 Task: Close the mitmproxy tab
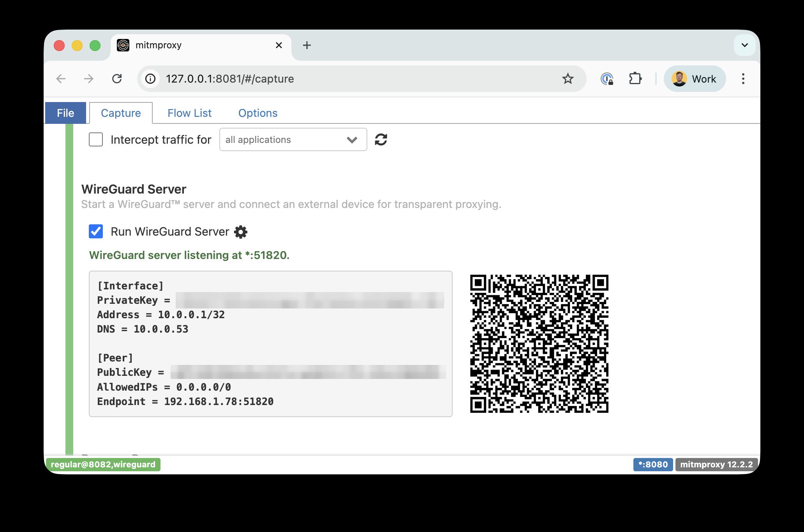pyautogui.click(x=279, y=45)
